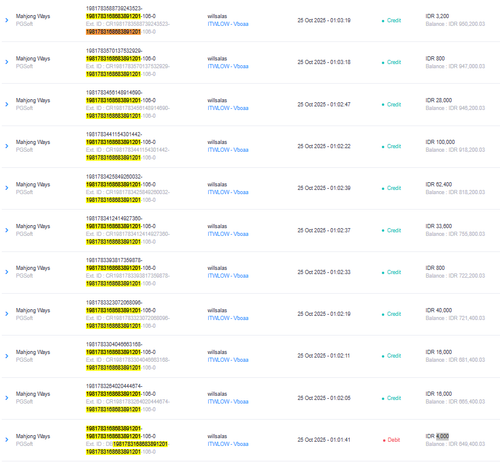Screen dimensions: 500x467
Task: Click 'Balance : IDR 950,200.03' text
Action: click(x=455, y=24)
